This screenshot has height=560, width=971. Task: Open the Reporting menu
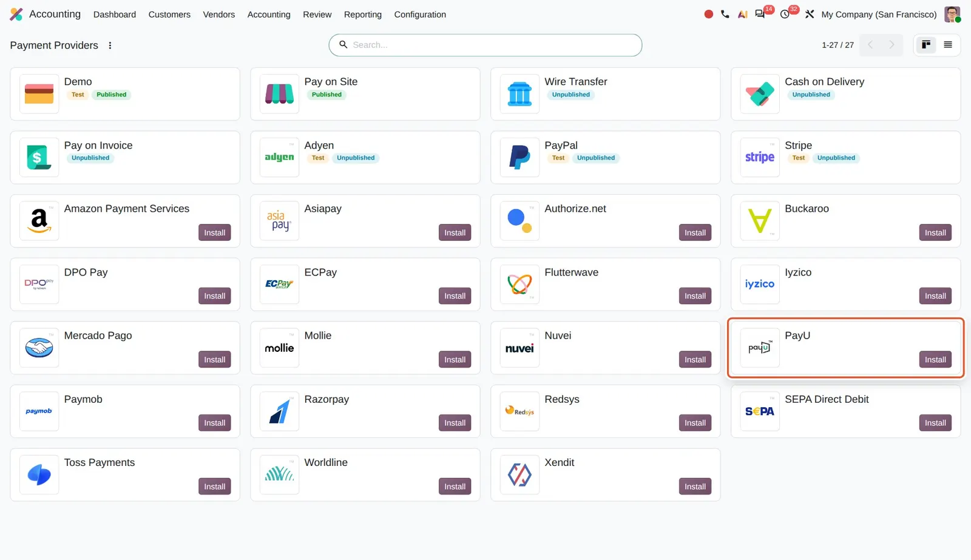coord(363,15)
